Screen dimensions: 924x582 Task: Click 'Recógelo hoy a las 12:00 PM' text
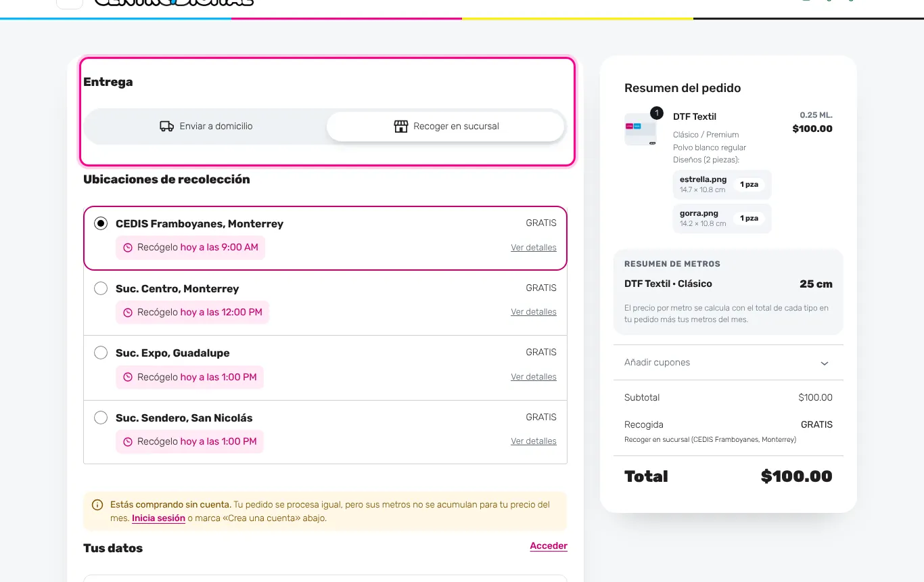[200, 313]
